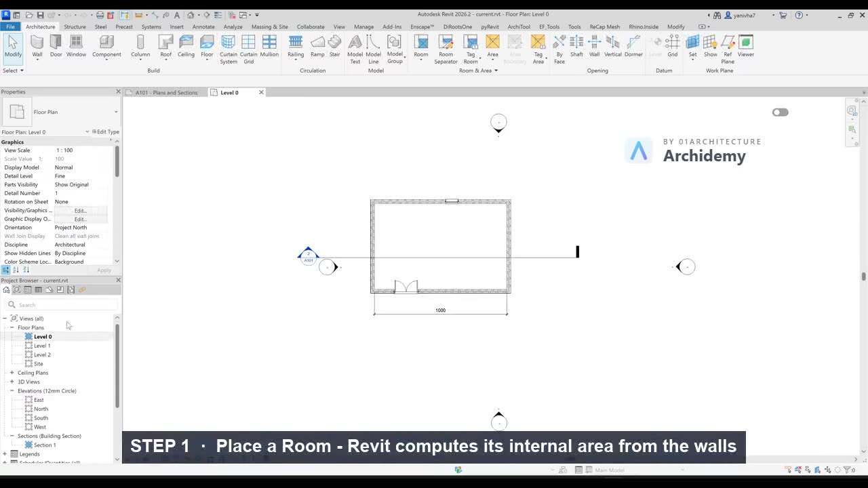Open the File menu
The image size is (868, 488).
click(11, 26)
